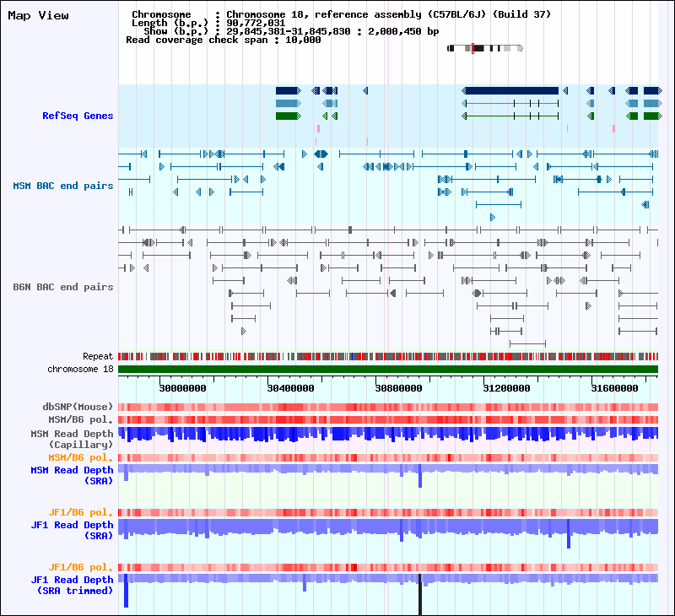Click the black vertical spike in the JF1 SRA trimmed track

pos(420,594)
